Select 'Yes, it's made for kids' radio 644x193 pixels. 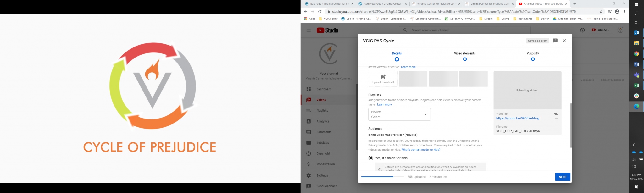pos(371,158)
